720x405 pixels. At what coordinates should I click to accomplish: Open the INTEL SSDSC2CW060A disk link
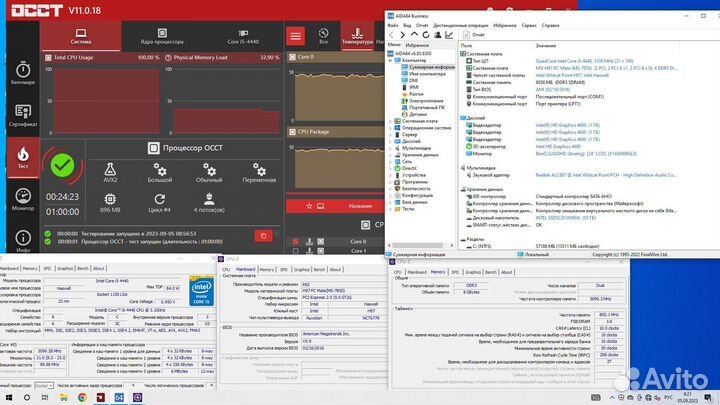pyautogui.click(x=566, y=218)
